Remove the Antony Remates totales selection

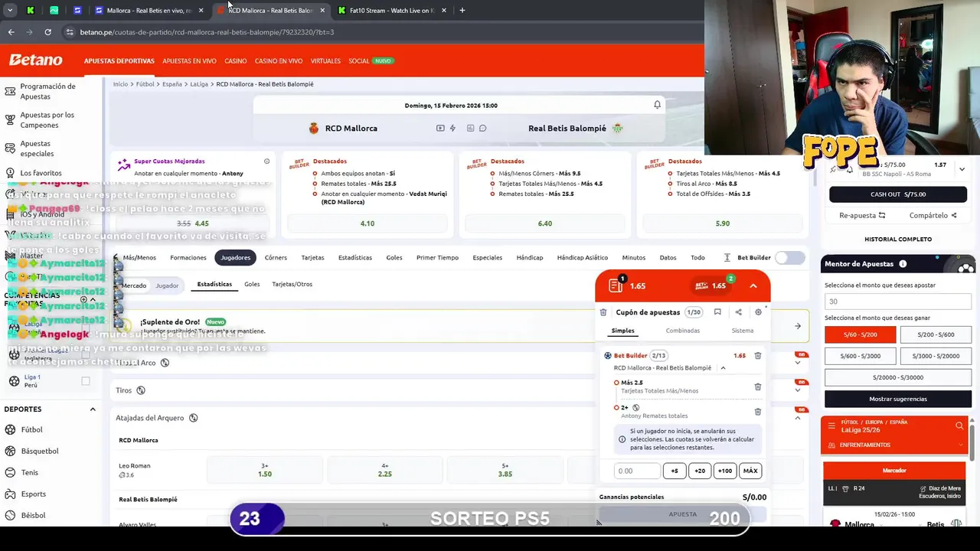[758, 412]
